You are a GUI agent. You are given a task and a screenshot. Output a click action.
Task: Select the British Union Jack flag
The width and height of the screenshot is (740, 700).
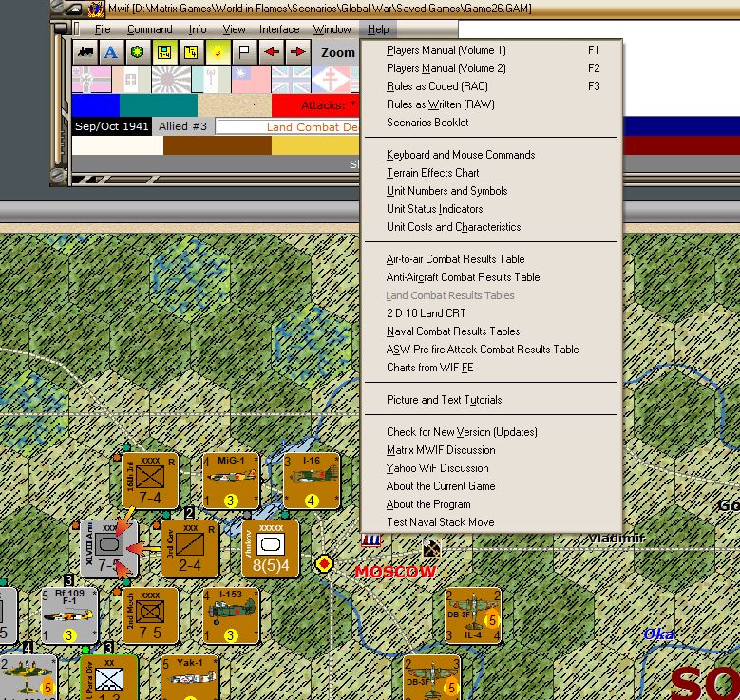click(x=291, y=80)
